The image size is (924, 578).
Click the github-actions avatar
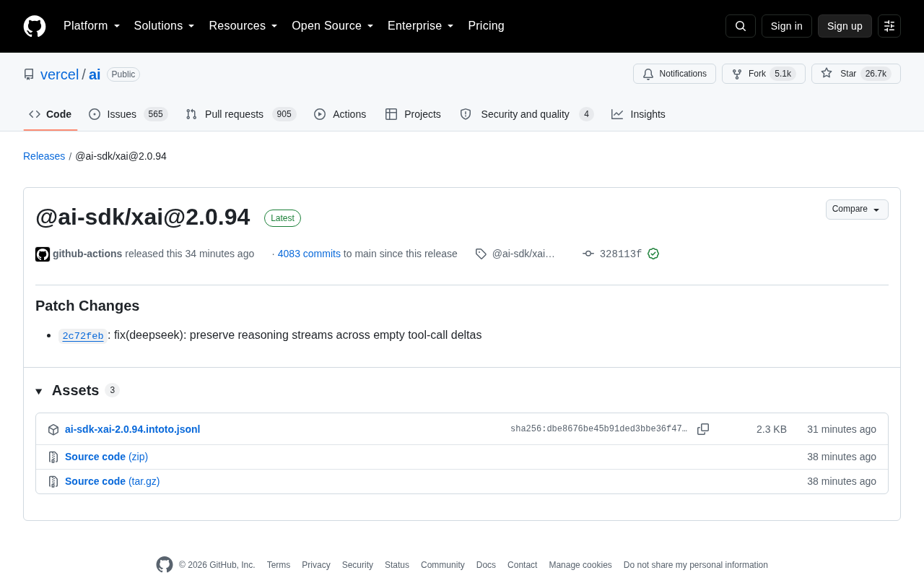click(x=43, y=254)
